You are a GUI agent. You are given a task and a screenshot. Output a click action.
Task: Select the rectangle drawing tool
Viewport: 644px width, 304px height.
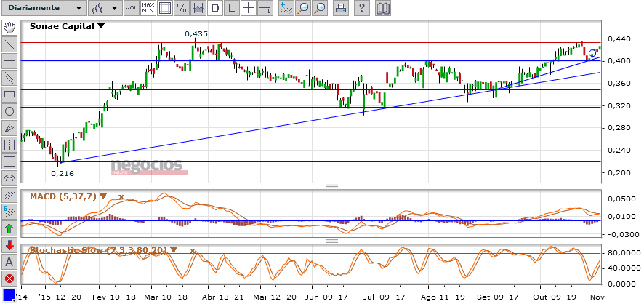pos(9,95)
